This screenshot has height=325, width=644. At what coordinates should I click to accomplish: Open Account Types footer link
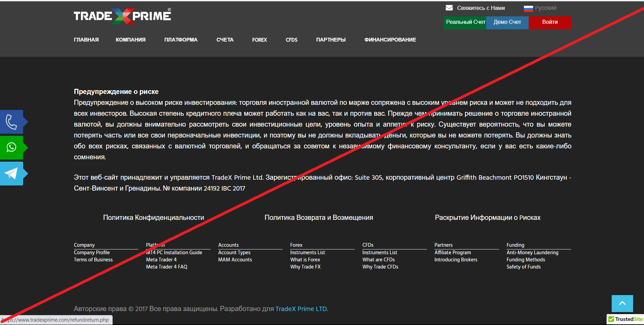(234, 253)
